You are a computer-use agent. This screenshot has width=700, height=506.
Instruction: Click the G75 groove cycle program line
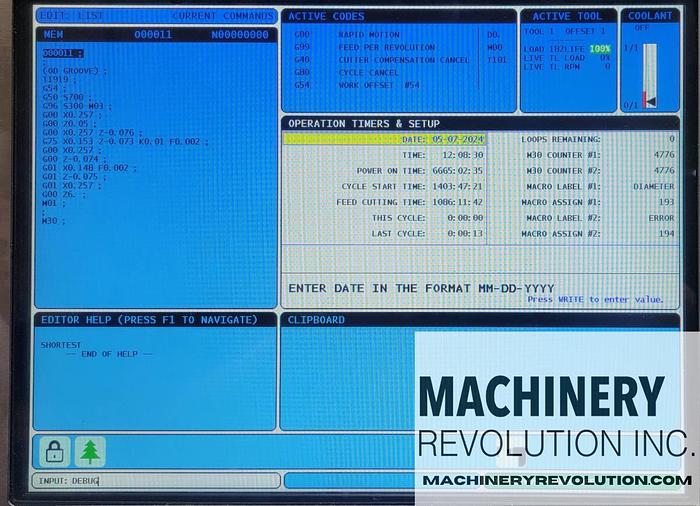[x=120, y=141]
